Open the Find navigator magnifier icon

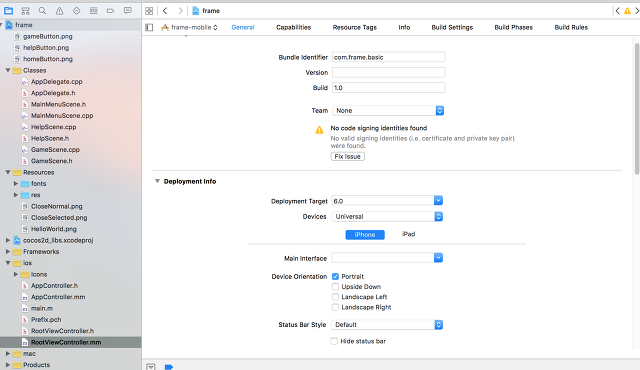(x=42, y=11)
